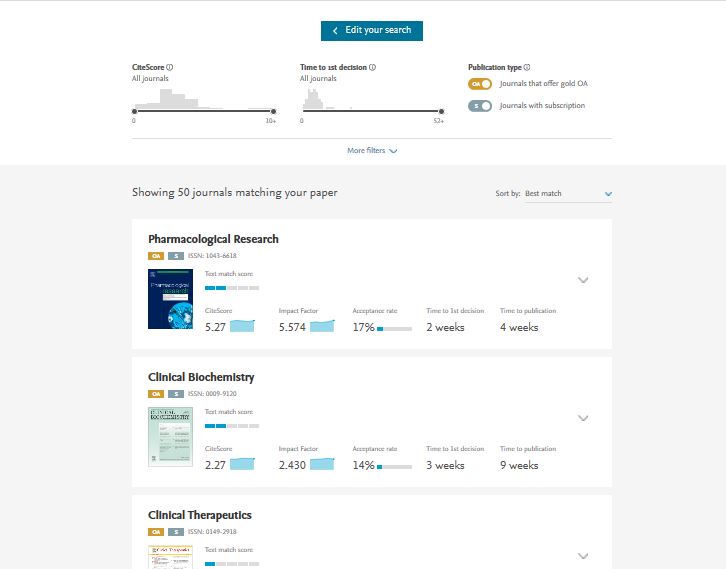This screenshot has height=569, width=726.
Task: Click Pharmacological Research OA badge
Action: click(156, 256)
